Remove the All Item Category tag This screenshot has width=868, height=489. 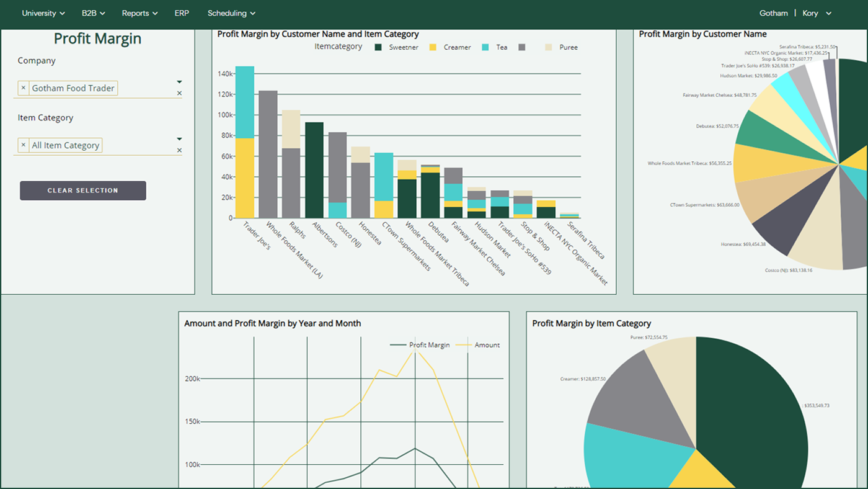[x=24, y=145]
